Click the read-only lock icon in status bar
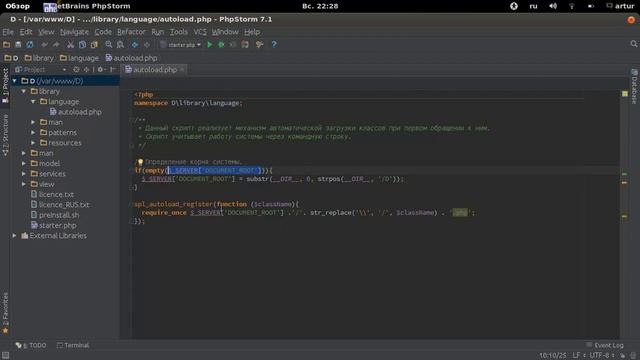640x360 pixels. tap(623, 356)
